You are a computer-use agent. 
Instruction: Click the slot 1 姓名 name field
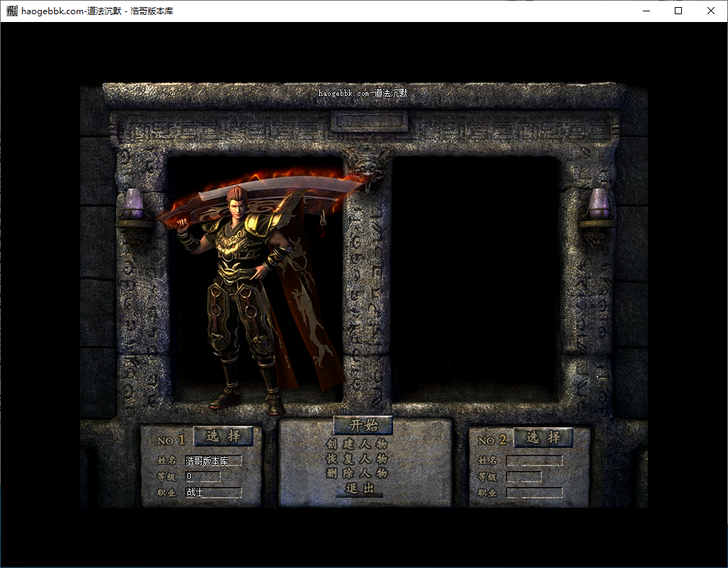click(214, 461)
